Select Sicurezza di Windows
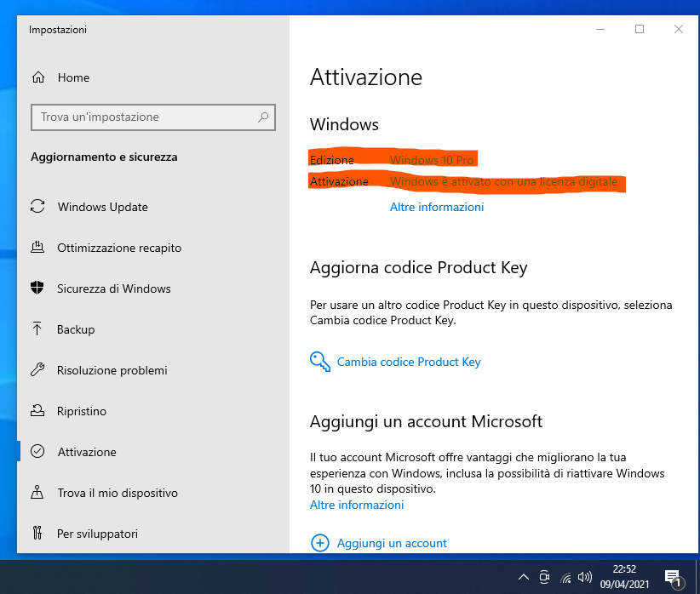The image size is (700, 594). 153,288
